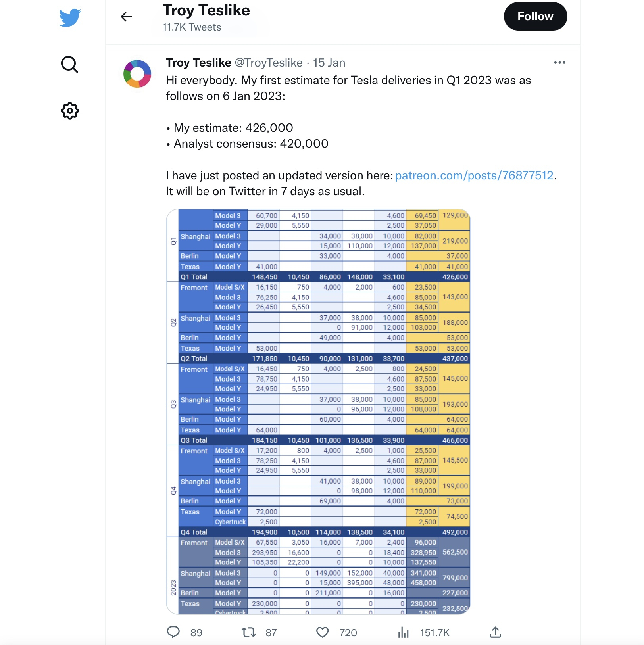The width and height of the screenshot is (644, 645).
Task: Click the 720 likes count
Action: 348,633
